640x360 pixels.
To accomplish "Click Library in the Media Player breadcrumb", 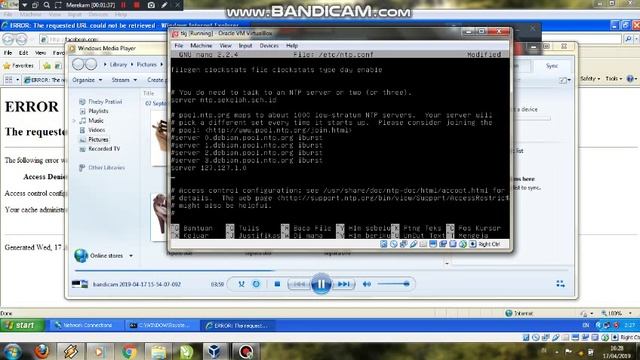I will pyautogui.click(x=118, y=64).
